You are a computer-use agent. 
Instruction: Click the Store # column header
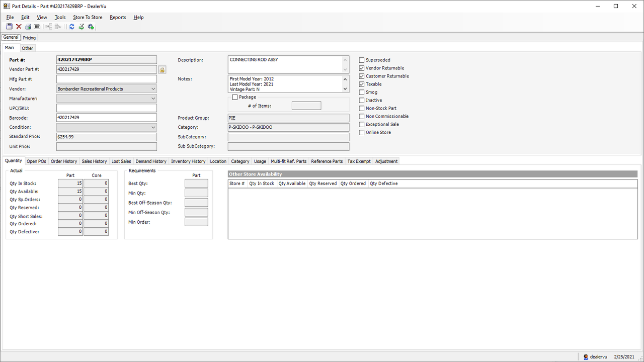click(x=237, y=184)
